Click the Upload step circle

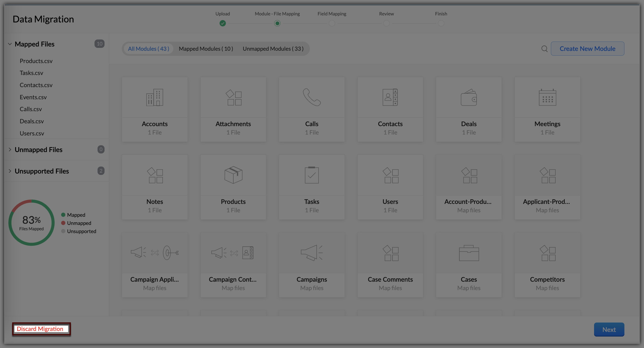click(223, 23)
